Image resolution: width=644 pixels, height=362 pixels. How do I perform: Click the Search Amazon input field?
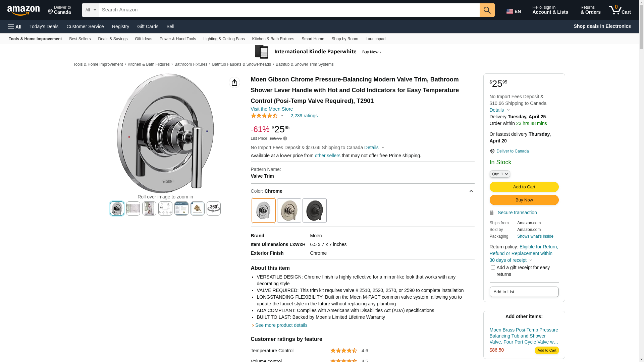[289, 10]
